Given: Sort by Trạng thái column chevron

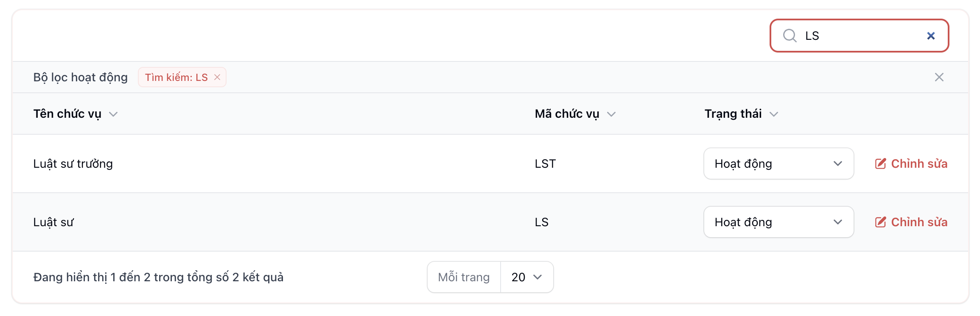Looking at the screenshot, I should [x=774, y=114].
